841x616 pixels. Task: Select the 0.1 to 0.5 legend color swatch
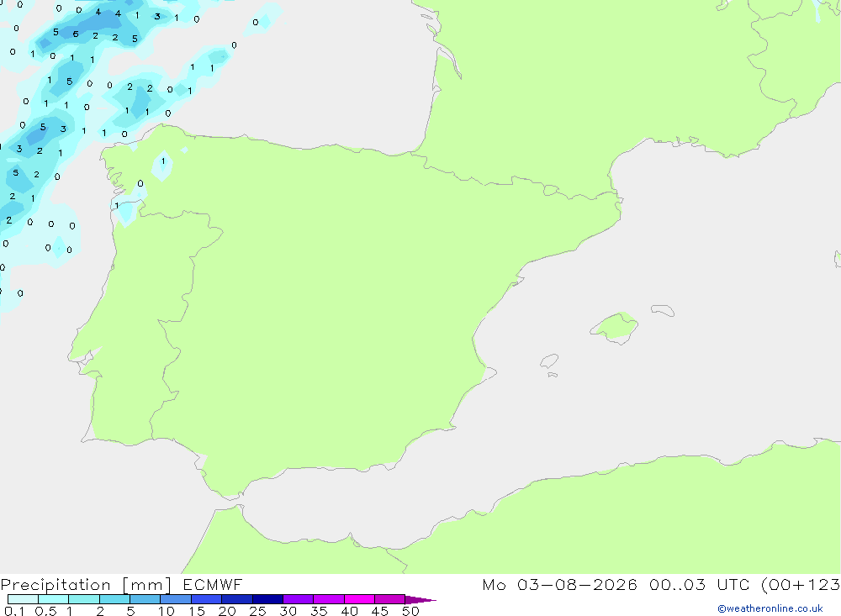(x=23, y=599)
